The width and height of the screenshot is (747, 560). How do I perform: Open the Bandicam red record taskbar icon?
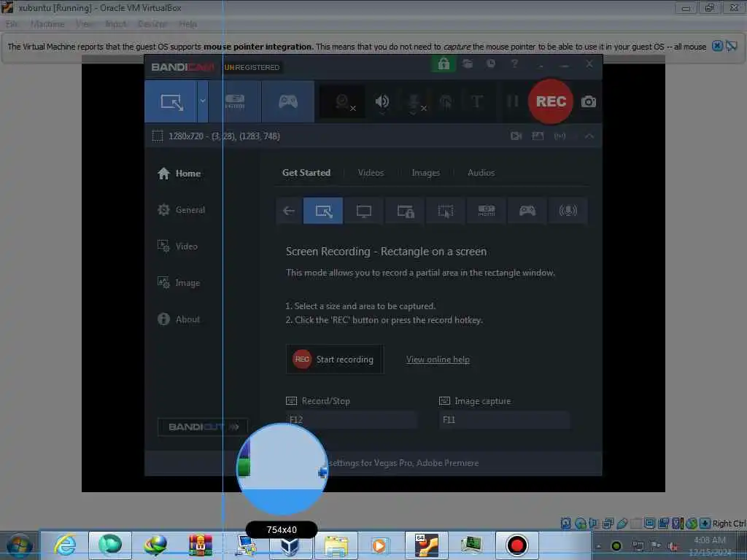[x=517, y=545]
